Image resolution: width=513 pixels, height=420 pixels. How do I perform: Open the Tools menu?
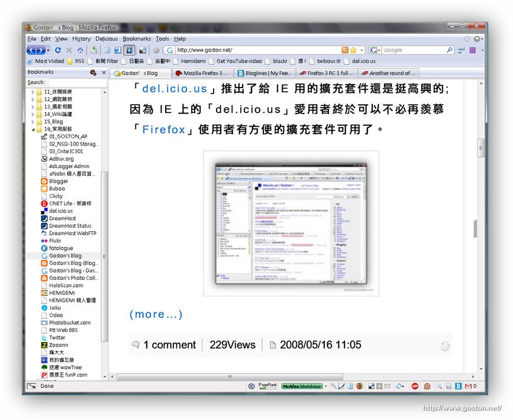point(162,38)
